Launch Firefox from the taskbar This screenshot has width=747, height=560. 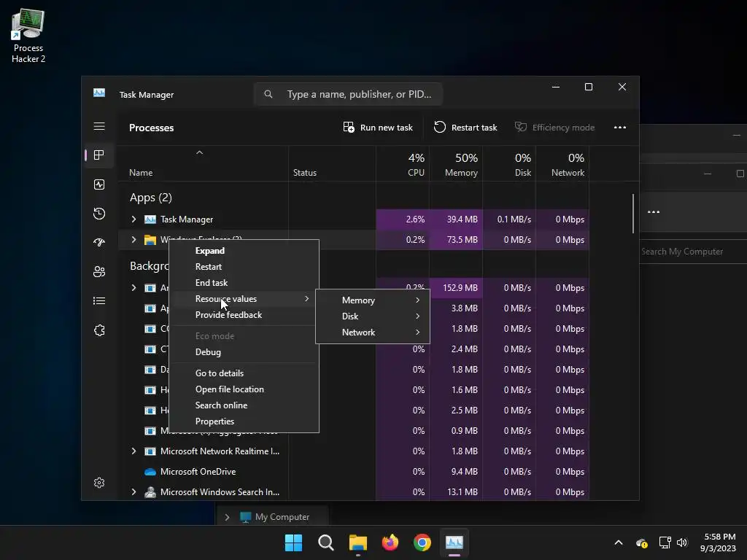(x=390, y=542)
